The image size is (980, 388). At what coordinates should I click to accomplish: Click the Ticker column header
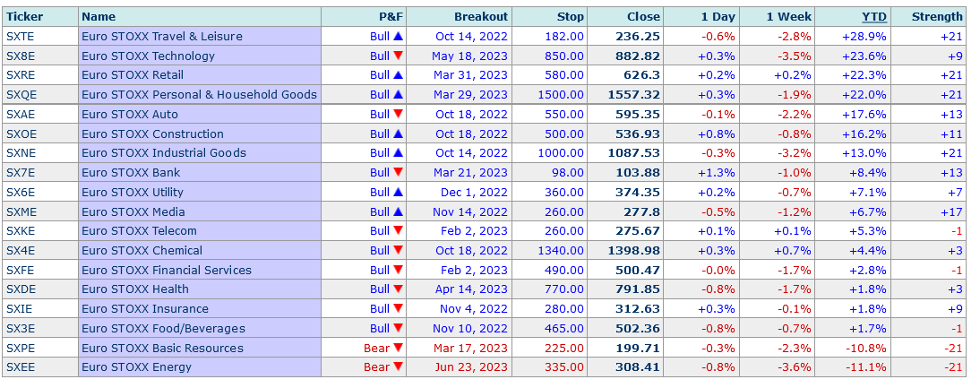point(25,17)
